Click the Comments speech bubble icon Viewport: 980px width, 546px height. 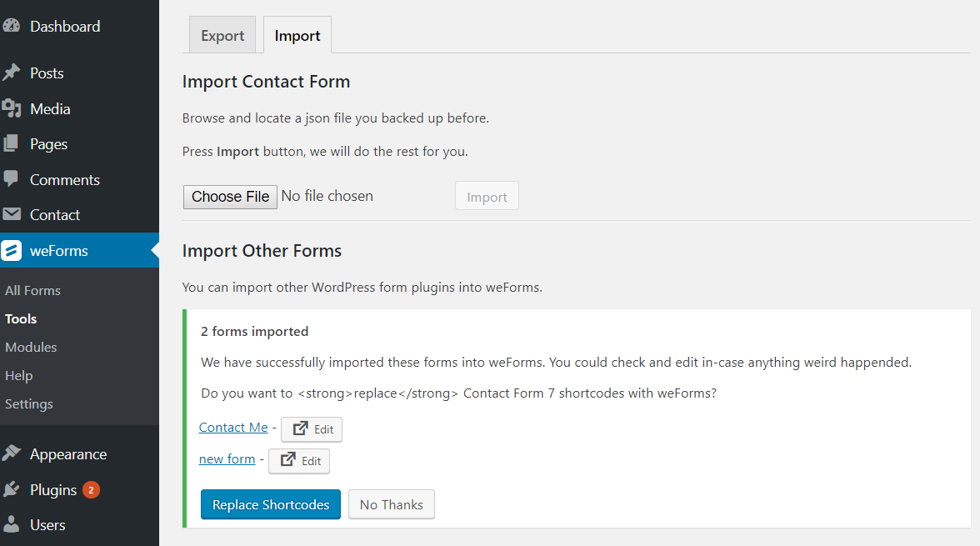[x=11, y=179]
